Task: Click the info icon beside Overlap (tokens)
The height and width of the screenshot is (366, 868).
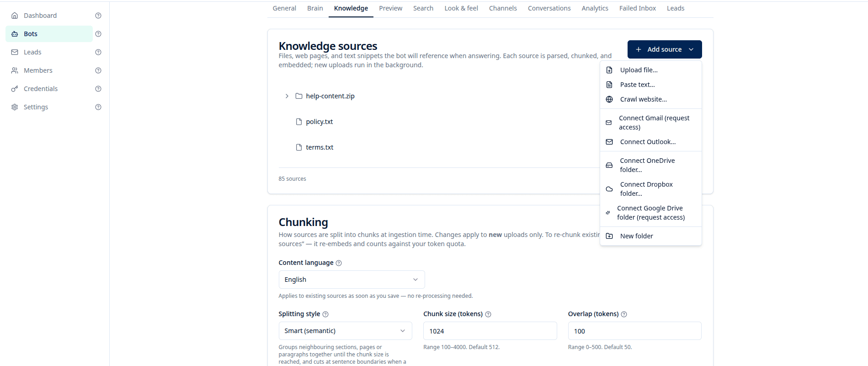Action: click(x=624, y=314)
